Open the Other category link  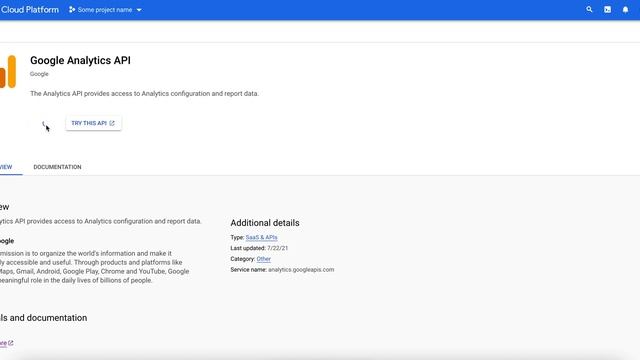(x=264, y=259)
